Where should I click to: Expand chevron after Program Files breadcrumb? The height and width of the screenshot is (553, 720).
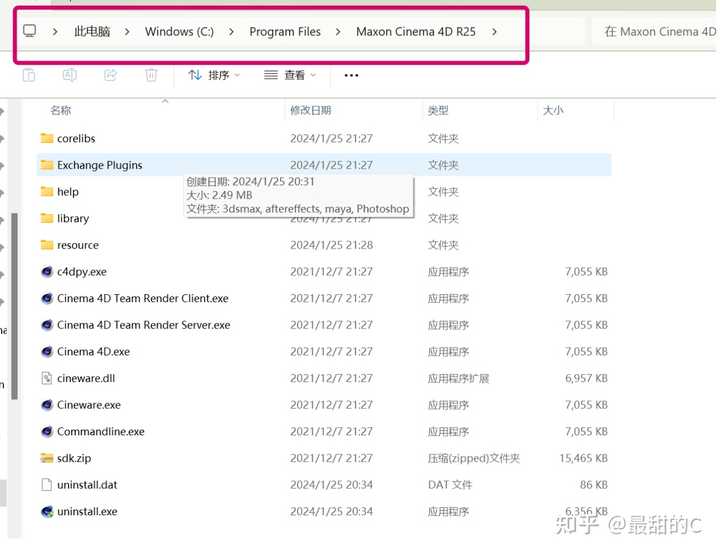coord(338,32)
